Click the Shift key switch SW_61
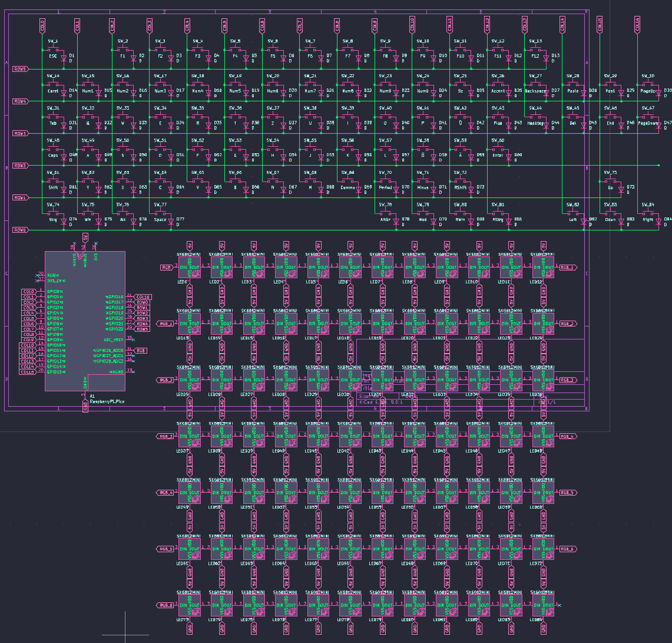672x643 pixels. (x=53, y=180)
